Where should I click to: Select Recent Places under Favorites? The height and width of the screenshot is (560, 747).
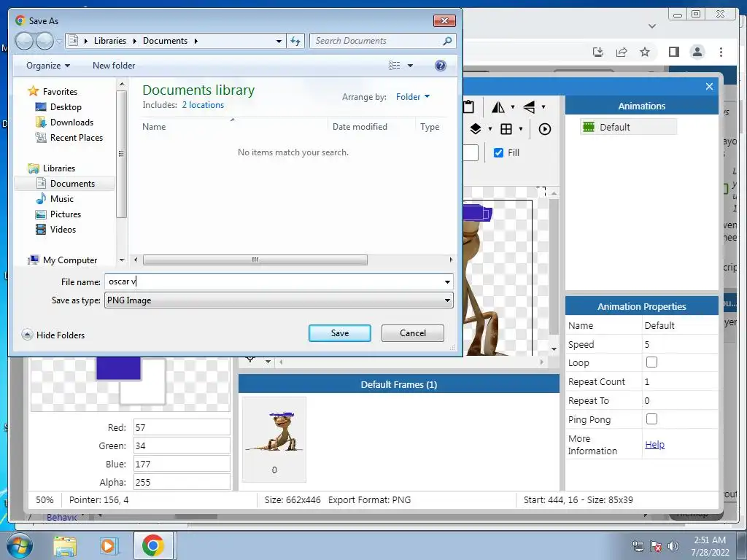(76, 138)
